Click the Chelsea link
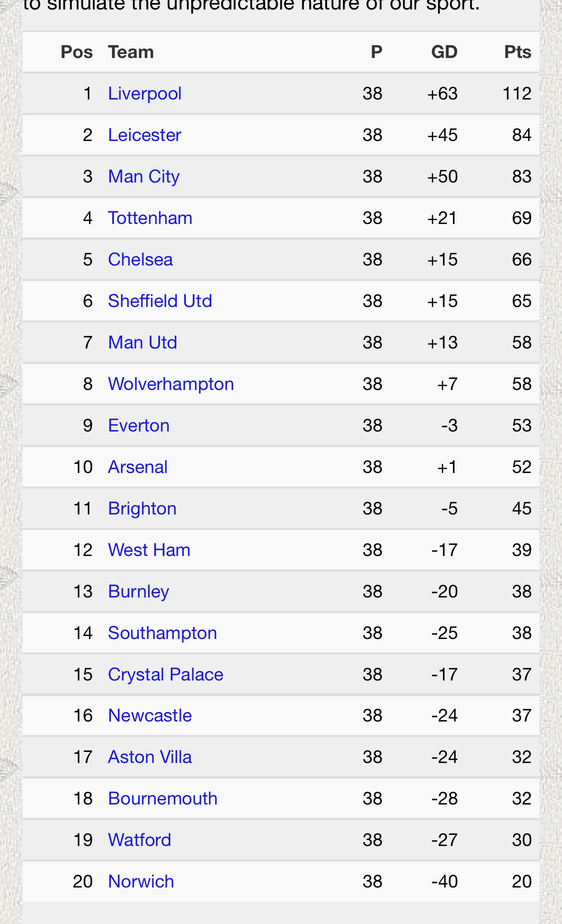The height and width of the screenshot is (924, 562). pyautogui.click(x=140, y=259)
